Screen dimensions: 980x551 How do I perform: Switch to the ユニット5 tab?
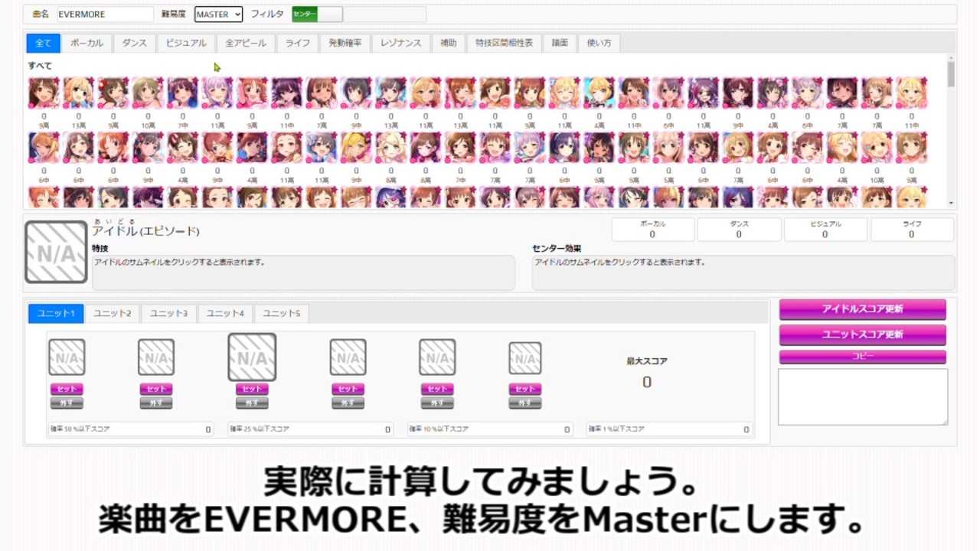coord(282,313)
